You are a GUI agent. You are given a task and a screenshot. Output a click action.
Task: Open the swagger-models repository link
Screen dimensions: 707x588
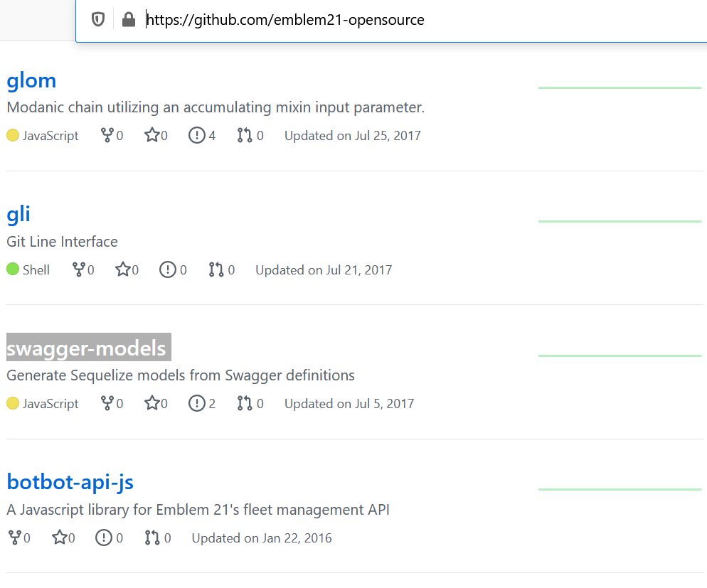point(86,348)
